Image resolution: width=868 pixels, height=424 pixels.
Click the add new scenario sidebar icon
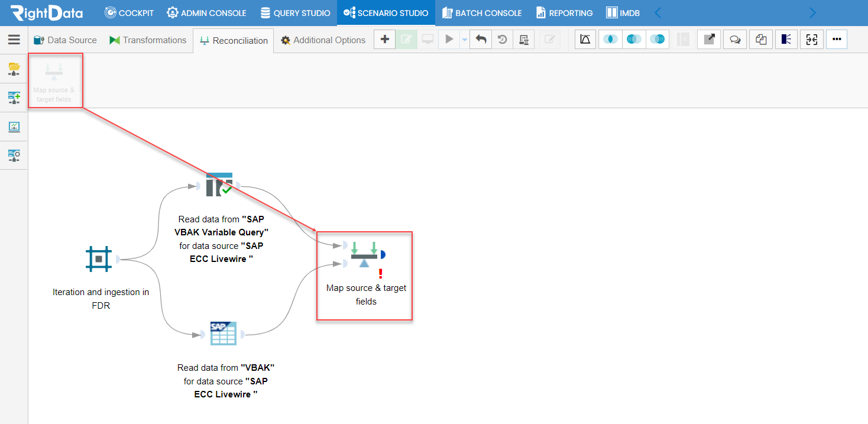[14, 98]
